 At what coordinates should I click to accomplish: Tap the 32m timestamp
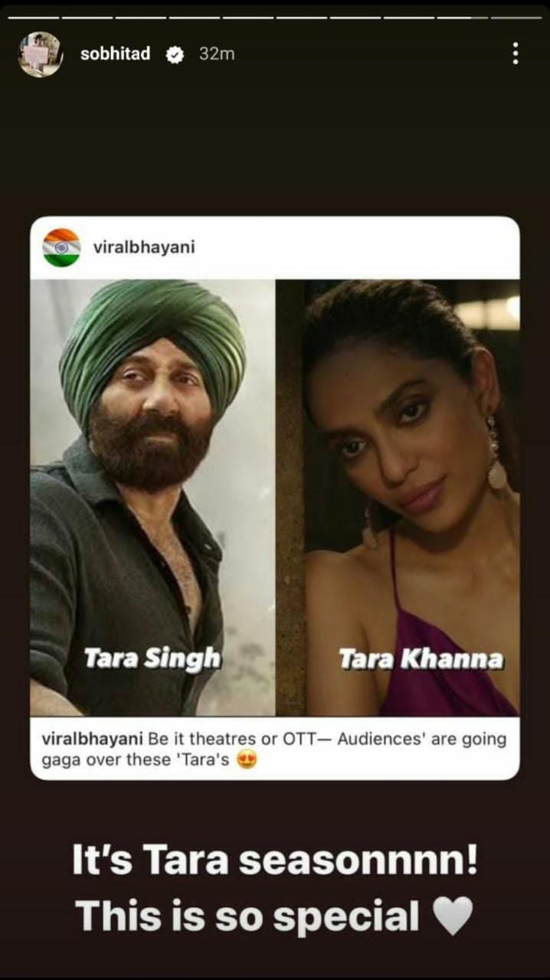(x=217, y=54)
